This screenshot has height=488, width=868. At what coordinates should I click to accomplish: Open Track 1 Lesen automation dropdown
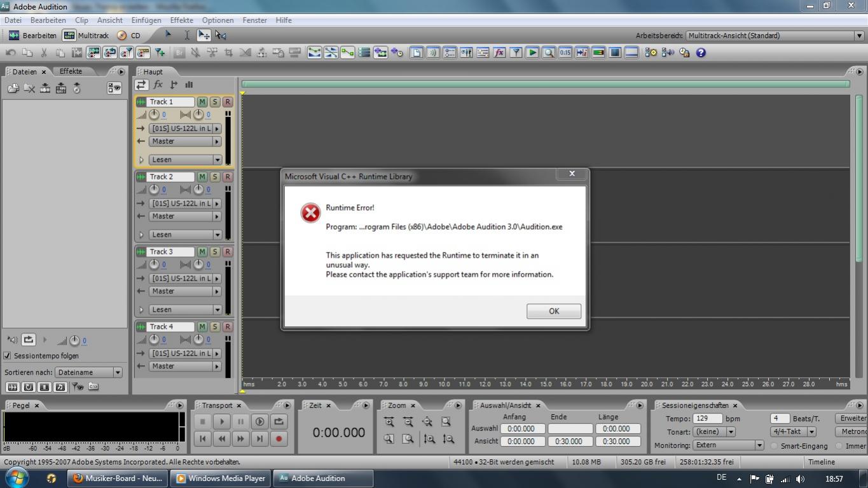(185, 160)
